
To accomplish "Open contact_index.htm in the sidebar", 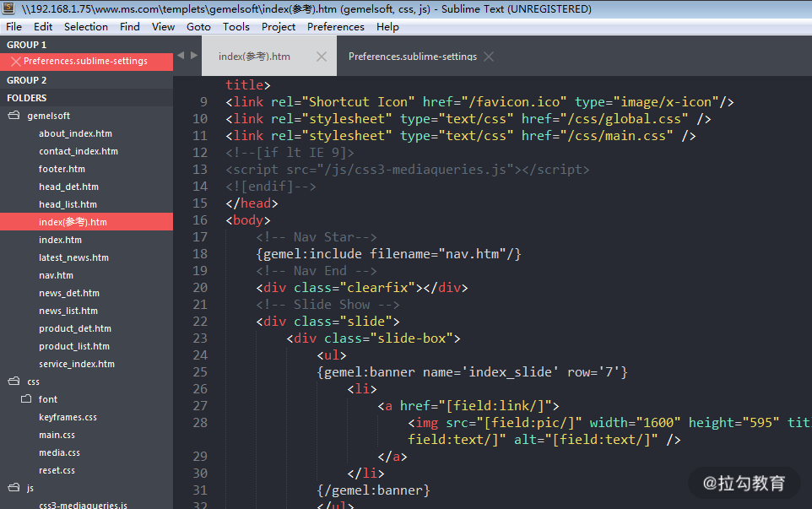I will point(78,151).
